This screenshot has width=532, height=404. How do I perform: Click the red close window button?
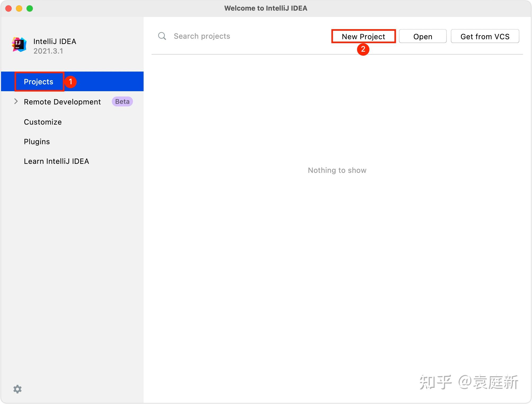(8, 8)
